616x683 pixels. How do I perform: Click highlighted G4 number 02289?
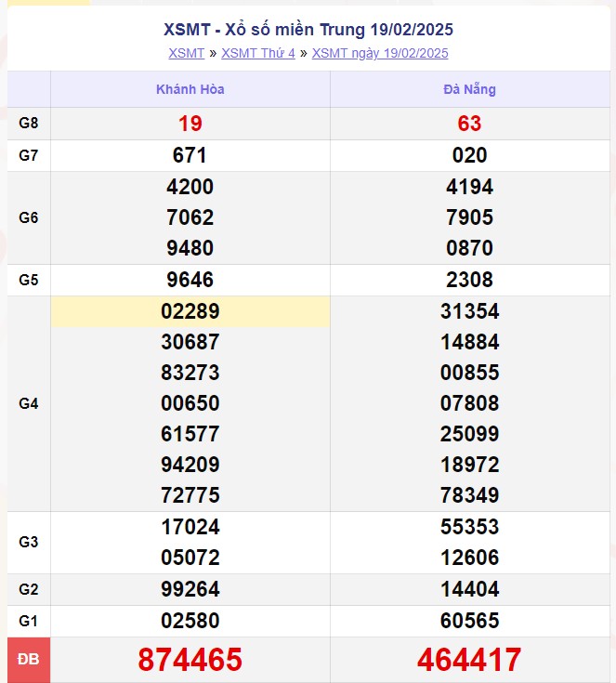(x=190, y=311)
